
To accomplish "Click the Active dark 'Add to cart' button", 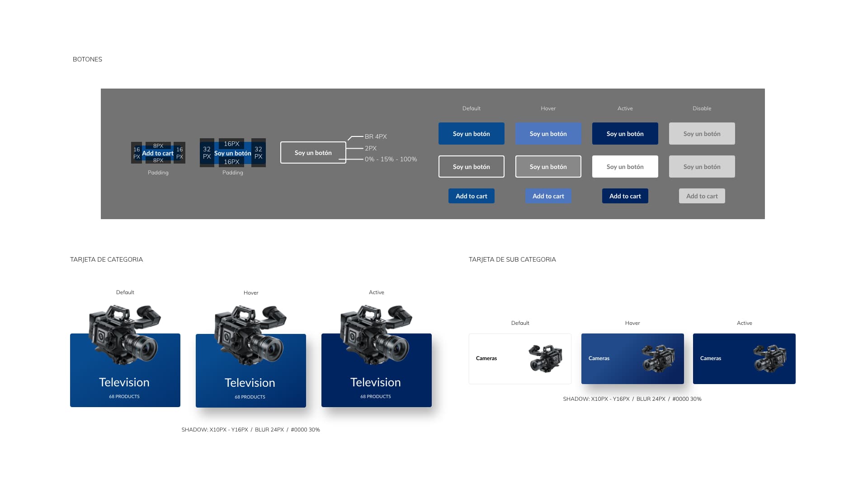I will (625, 196).
